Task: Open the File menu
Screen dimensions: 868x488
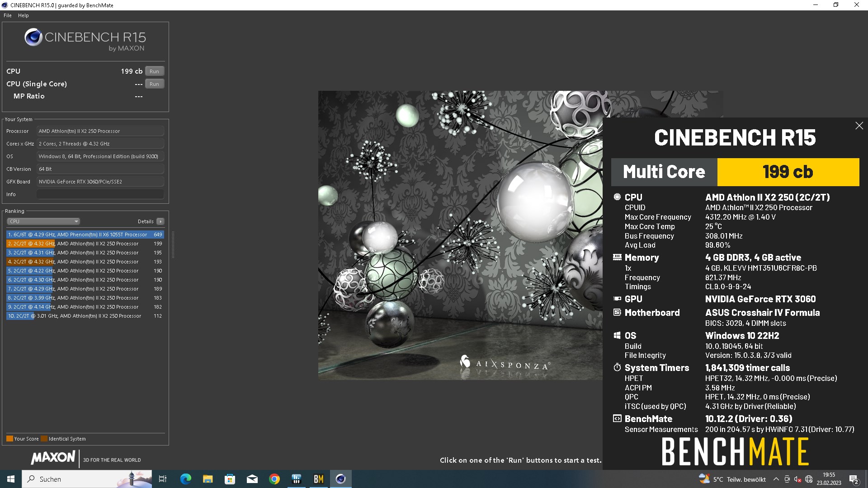Action: (8, 15)
